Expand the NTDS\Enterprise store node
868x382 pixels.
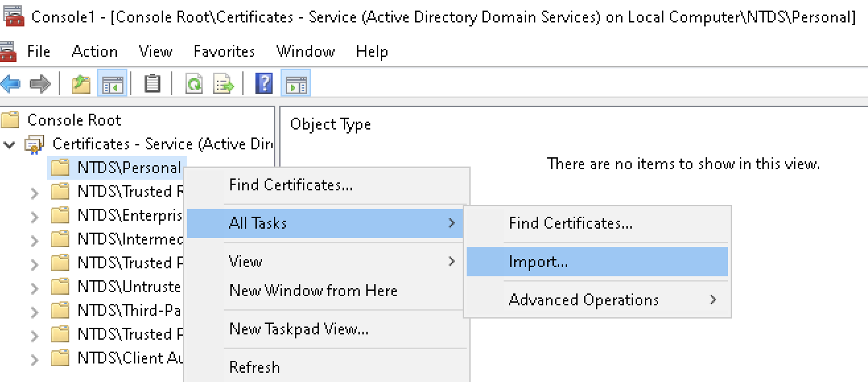tap(35, 216)
